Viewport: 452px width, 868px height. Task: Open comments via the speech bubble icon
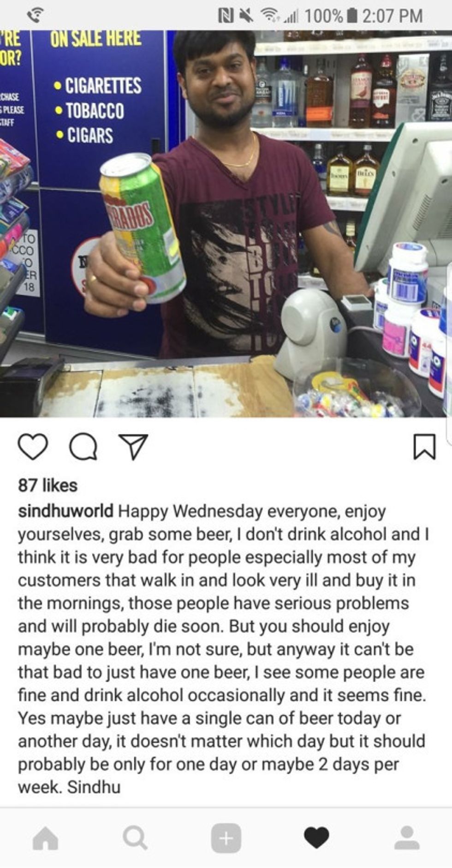[x=83, y=447]
